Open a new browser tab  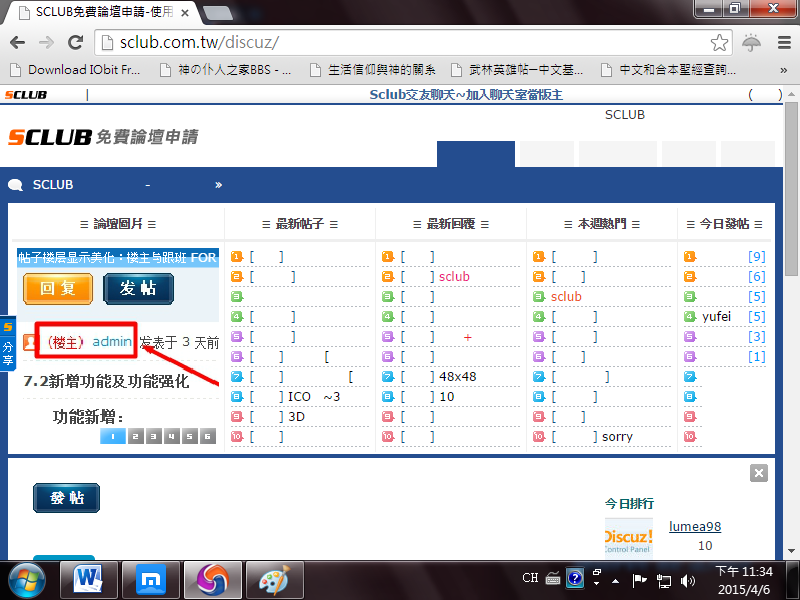point(217,13)
